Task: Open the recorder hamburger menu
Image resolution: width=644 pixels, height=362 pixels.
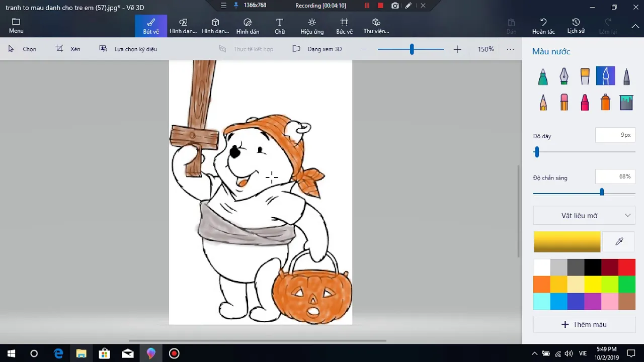Action: pos(223,6)
